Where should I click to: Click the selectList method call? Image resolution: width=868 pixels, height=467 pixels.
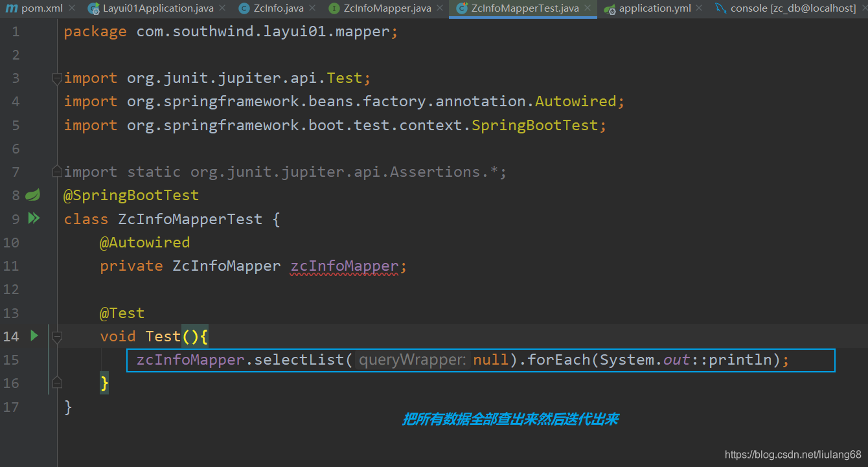click(299, 359)
